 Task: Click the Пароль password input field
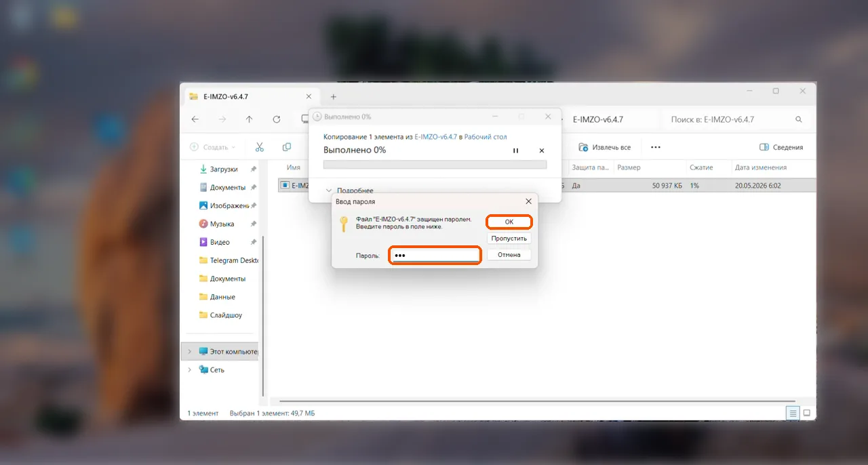pyautogui.click(x=435, y=256)
